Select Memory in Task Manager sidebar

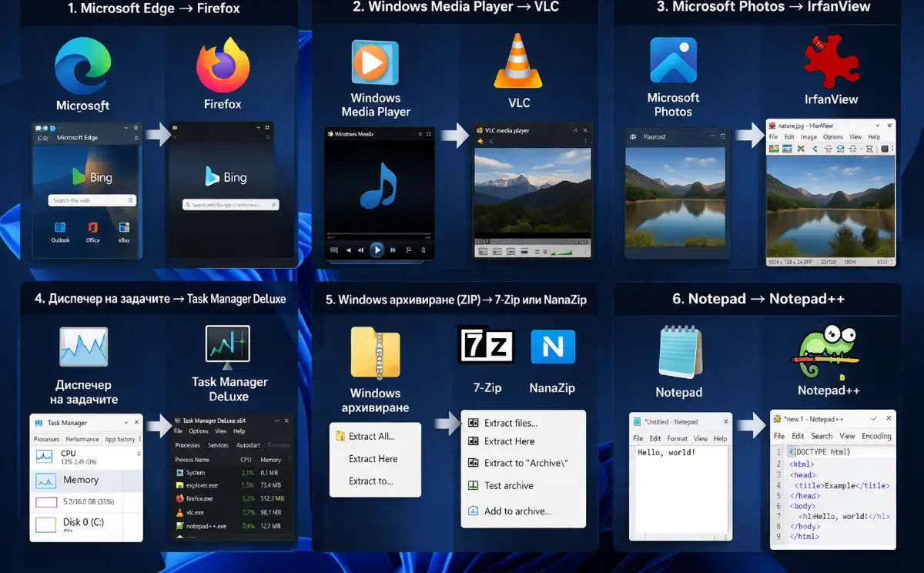coord(86,481)
